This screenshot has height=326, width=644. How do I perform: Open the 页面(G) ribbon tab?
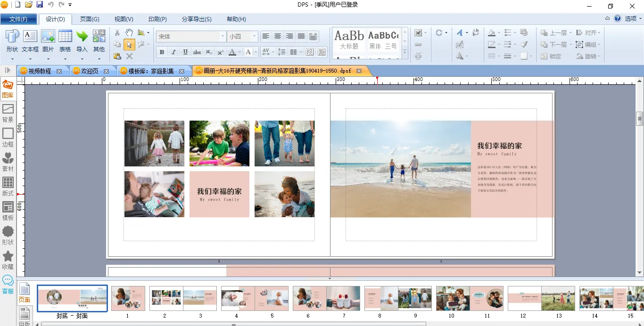tap(90, 19)
